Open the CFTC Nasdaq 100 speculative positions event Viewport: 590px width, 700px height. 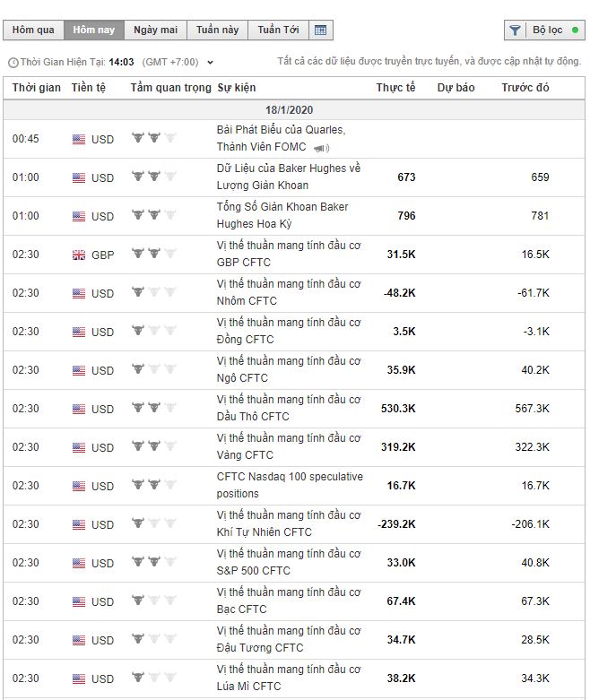290,485
